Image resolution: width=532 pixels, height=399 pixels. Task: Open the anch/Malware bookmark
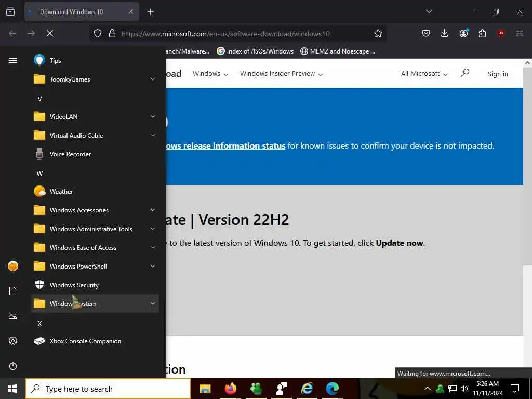[188, 51]
